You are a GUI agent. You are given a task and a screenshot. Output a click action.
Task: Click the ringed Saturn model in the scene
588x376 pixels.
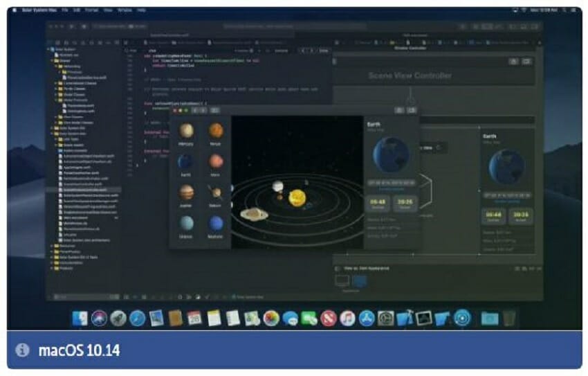pyautogui.click(x=255, y=214)
